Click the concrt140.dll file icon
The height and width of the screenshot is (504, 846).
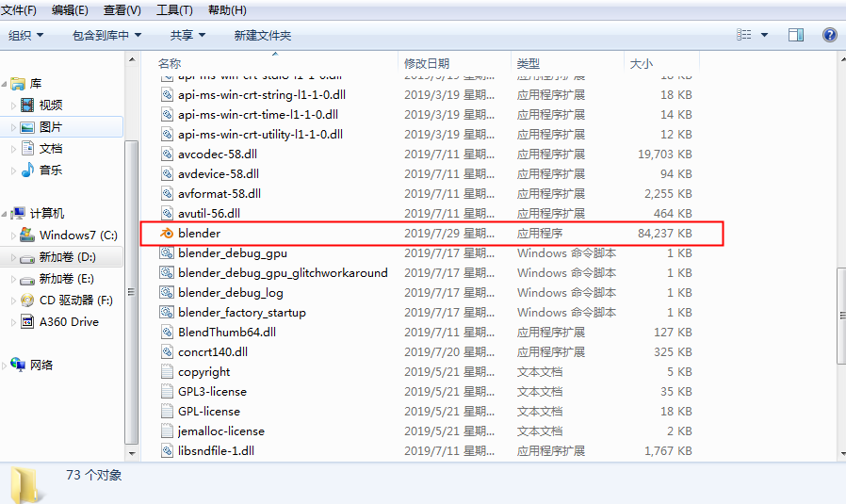coord(168,352)
